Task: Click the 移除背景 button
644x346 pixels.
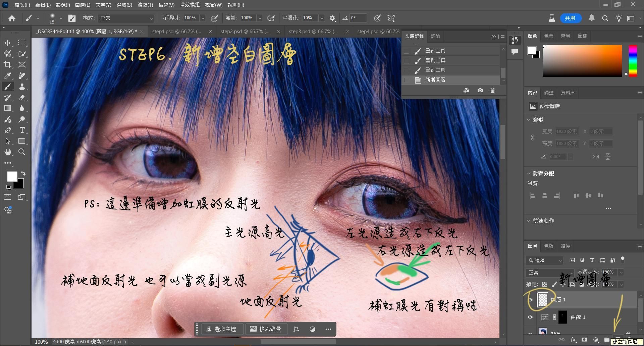Action: point(266,329)
